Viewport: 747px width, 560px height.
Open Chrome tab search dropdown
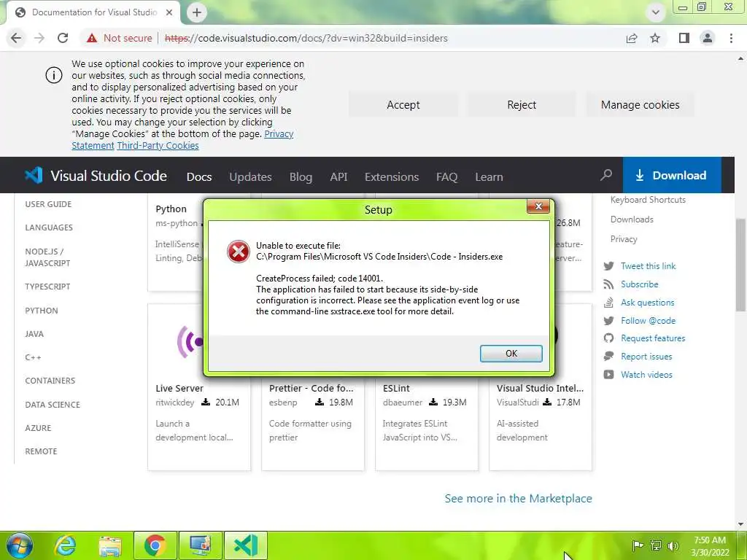tap(656, 12)
